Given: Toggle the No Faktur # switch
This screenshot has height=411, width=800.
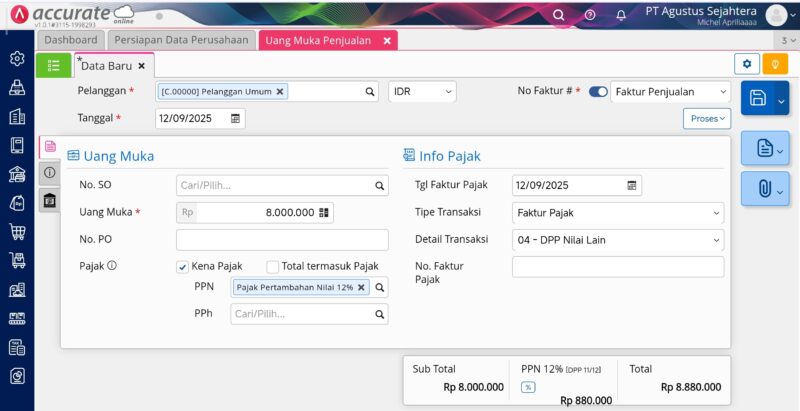Looking at the screenshot, I should tap(598, 91).
